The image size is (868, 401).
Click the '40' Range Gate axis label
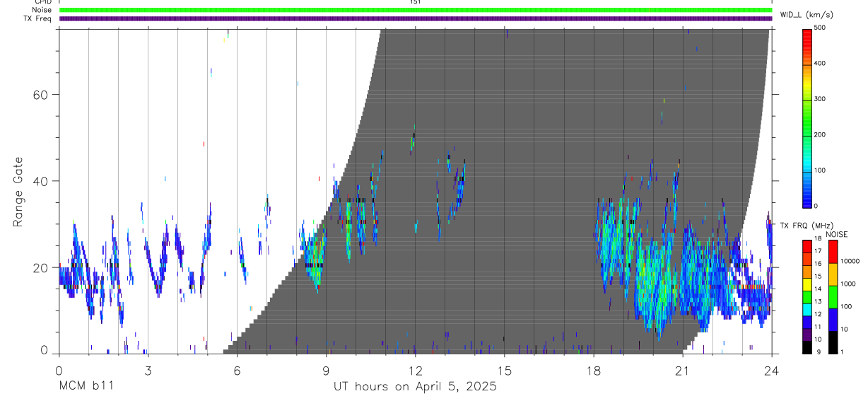[x=40, y=181]
